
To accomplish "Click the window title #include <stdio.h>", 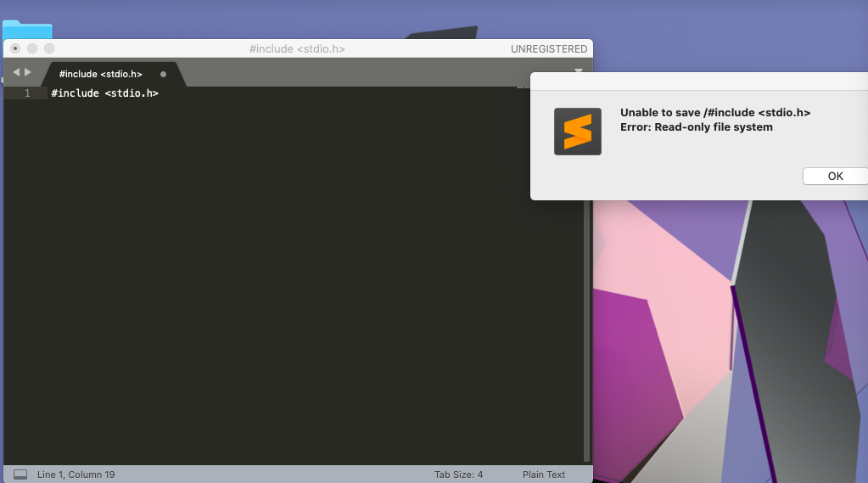I will 297,49.
